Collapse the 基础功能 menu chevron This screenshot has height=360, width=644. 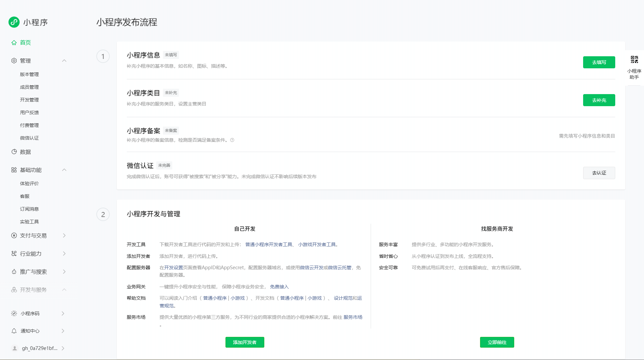coord(64,170)
